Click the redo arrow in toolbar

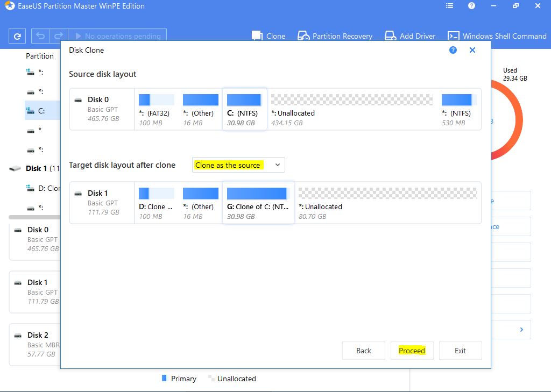pos(59,36)
